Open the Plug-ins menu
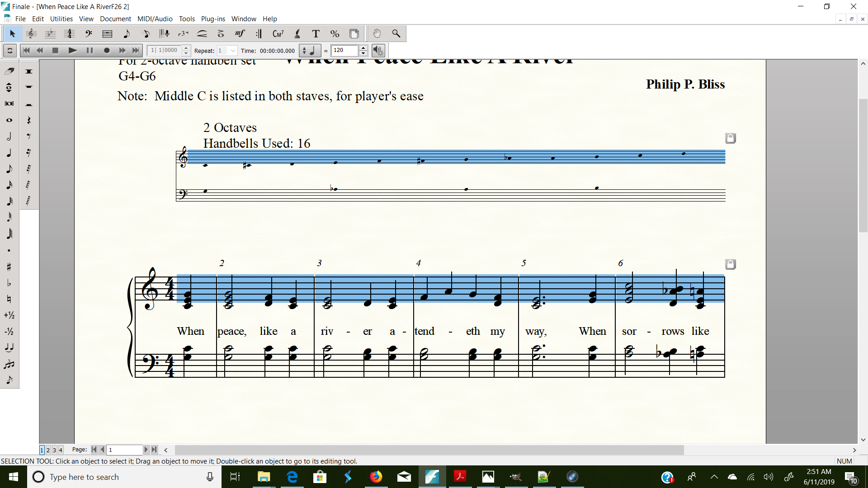Screen dimensions: 868x488 [x=213, y=19]
